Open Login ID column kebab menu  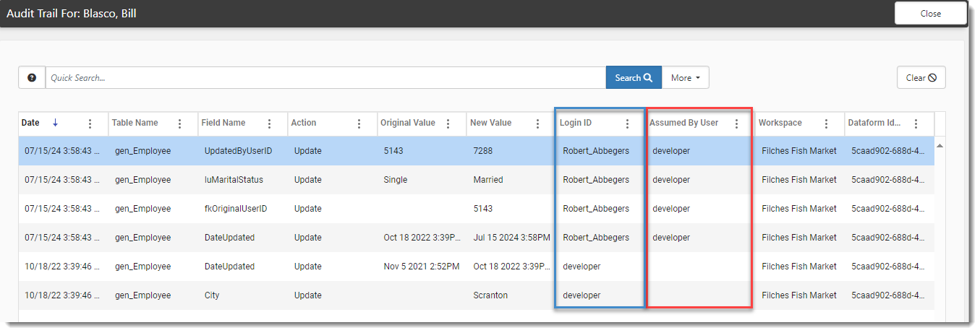(x=627, y=124)
